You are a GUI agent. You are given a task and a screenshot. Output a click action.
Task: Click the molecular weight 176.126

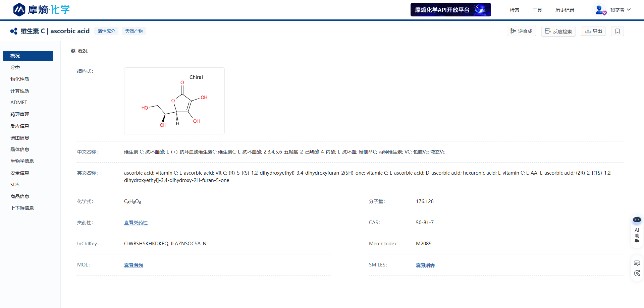(425, 201)
